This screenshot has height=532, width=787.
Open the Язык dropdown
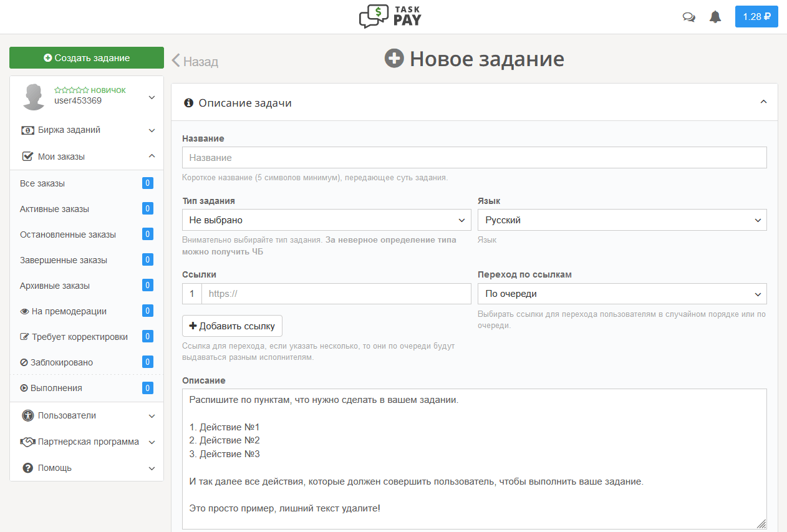pos(622,220)
